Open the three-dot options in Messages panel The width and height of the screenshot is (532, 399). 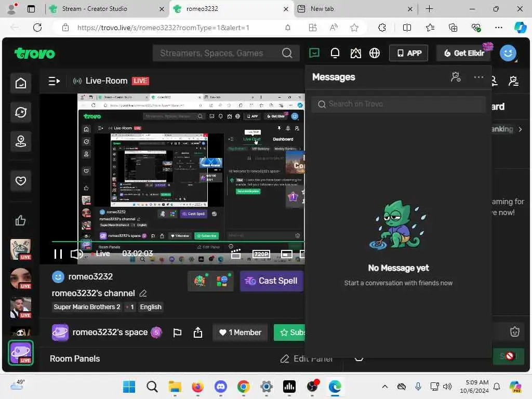click(x=478, y=77)
